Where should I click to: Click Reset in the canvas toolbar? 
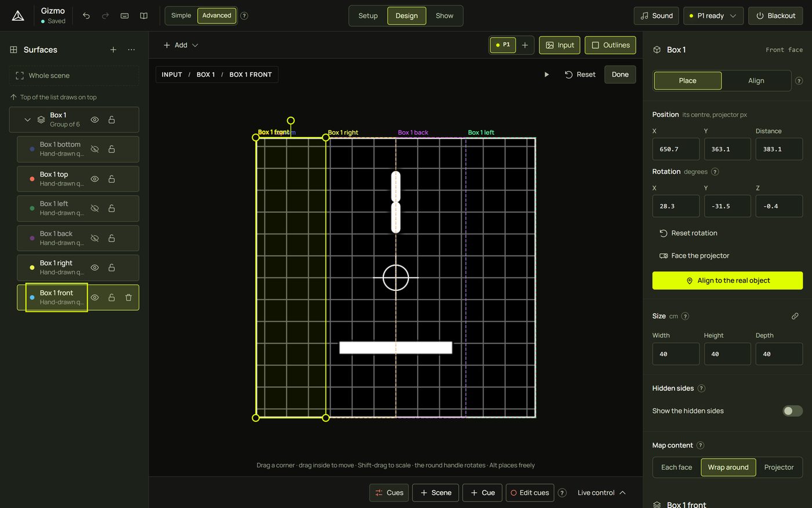coord(580,74)
